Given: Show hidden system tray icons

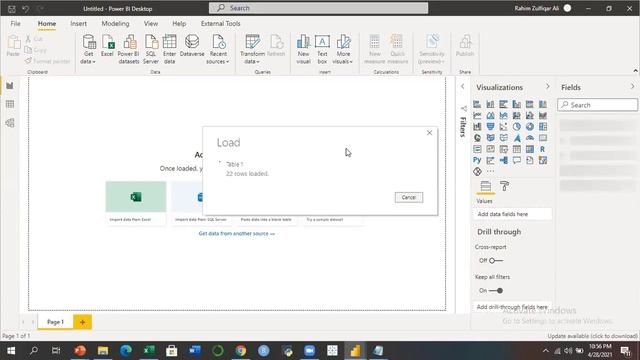Looking at the screenshot, I should [x=545, y=351].
